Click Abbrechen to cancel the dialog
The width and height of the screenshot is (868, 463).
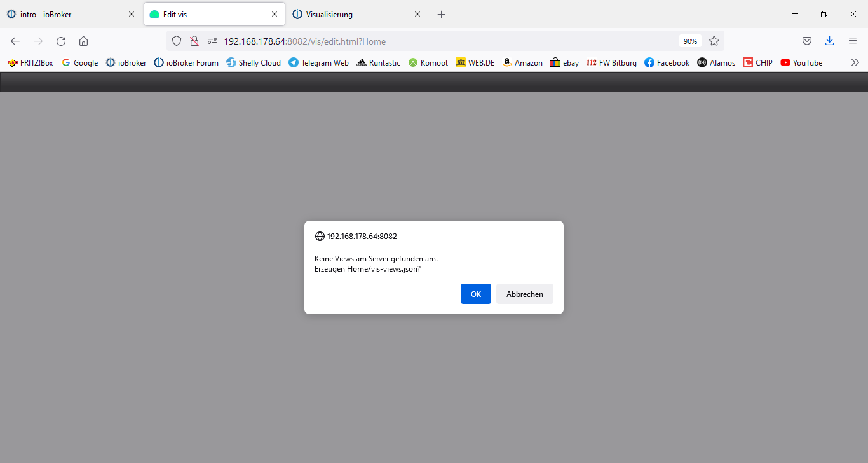(525, 294)
